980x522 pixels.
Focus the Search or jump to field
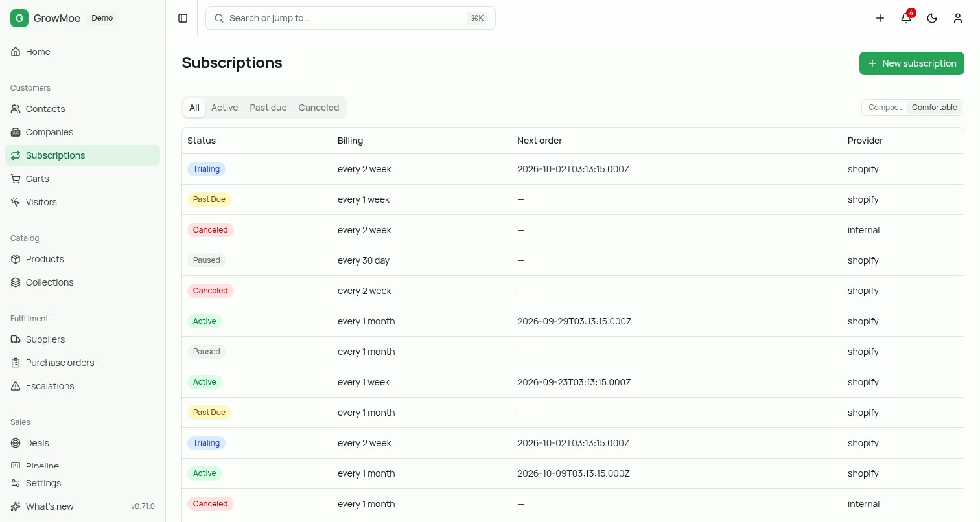[351, 18]
